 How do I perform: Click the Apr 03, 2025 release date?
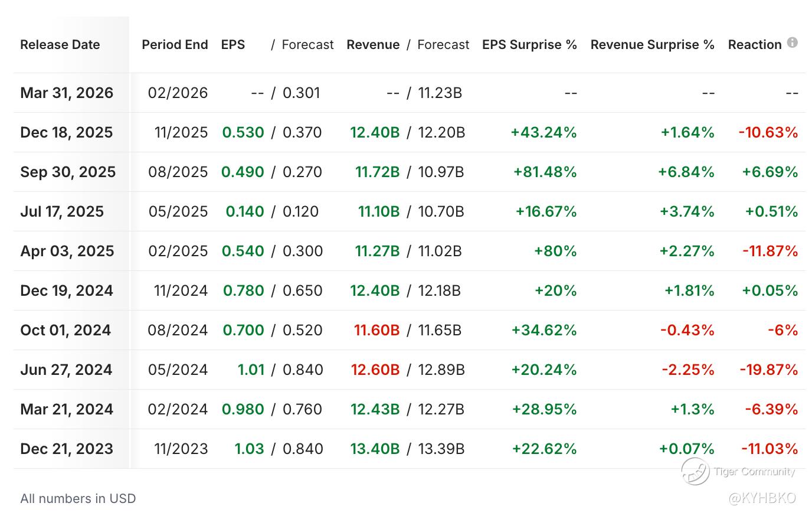coord(67,251)
